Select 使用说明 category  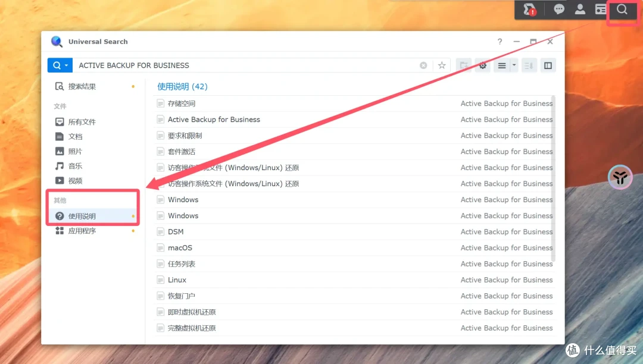pos(94,216)
